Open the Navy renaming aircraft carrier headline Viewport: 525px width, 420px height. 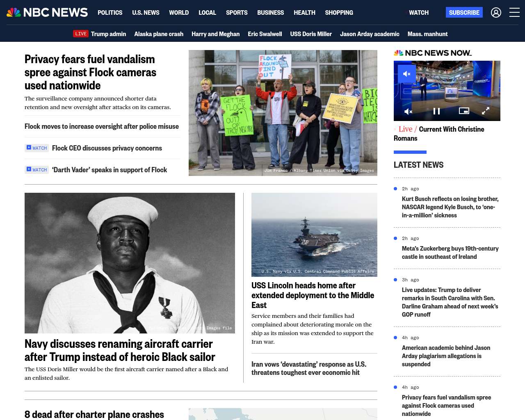point(120,350)
